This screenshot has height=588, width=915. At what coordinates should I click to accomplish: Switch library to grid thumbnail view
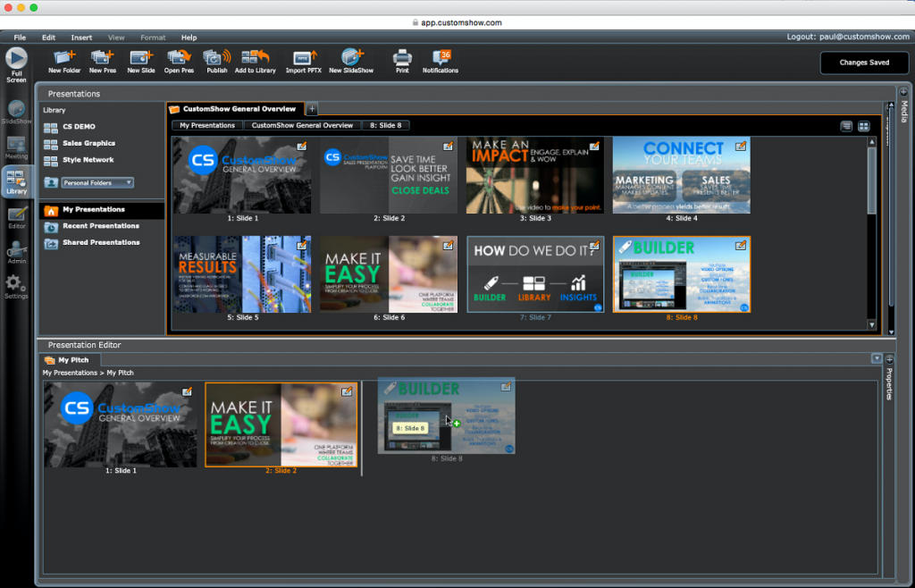(x=864, y=126)
